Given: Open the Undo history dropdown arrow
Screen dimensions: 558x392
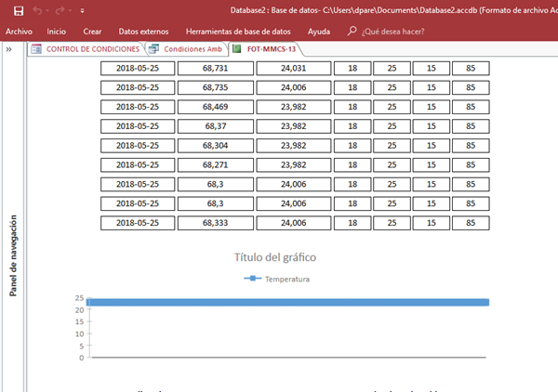Looking at the screenshot, I should coord(47,10).
